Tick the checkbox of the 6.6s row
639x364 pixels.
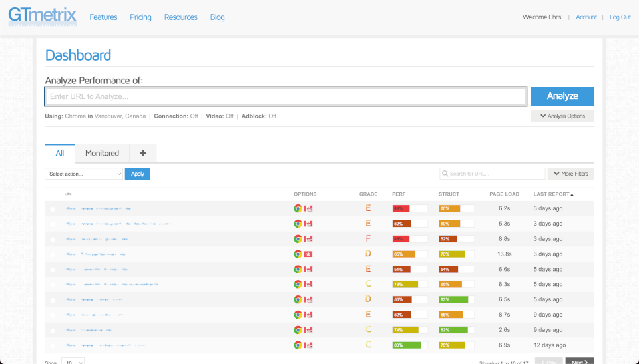[52, 270]
